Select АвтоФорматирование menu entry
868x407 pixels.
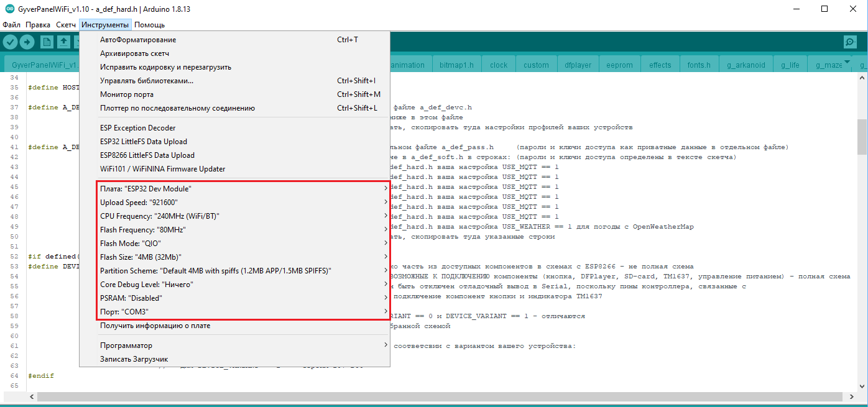[234, 40]
